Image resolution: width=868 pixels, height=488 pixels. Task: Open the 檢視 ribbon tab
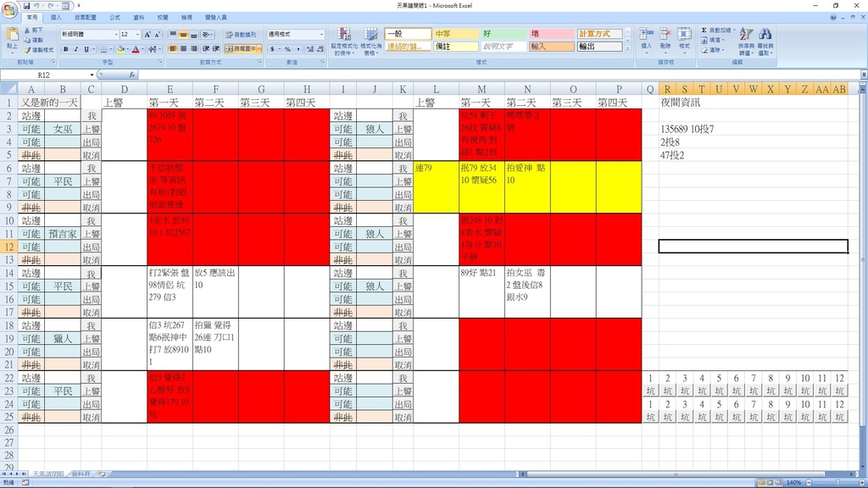point(186,17)
